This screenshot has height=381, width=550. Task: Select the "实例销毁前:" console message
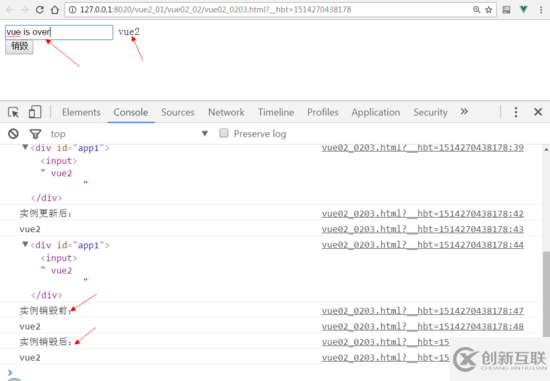(45, 310)
